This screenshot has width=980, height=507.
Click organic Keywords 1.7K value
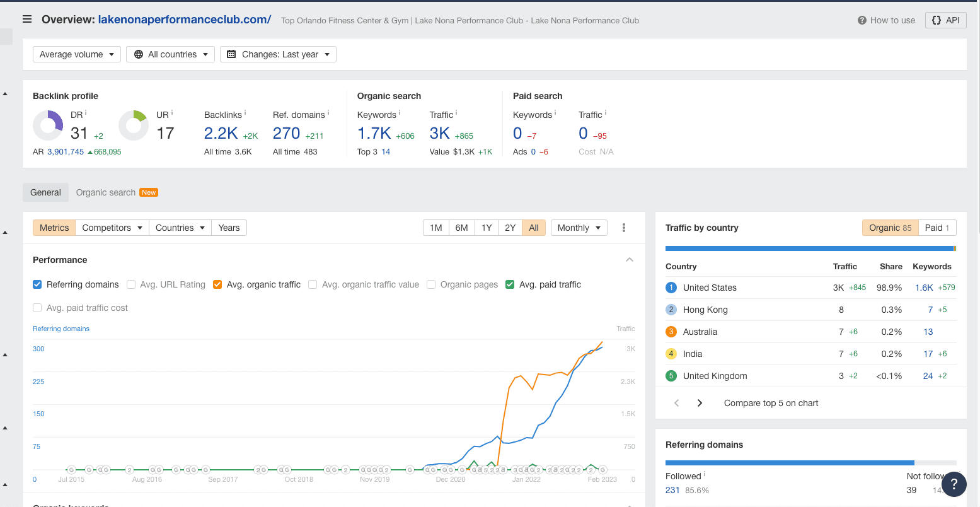[374, 133]
